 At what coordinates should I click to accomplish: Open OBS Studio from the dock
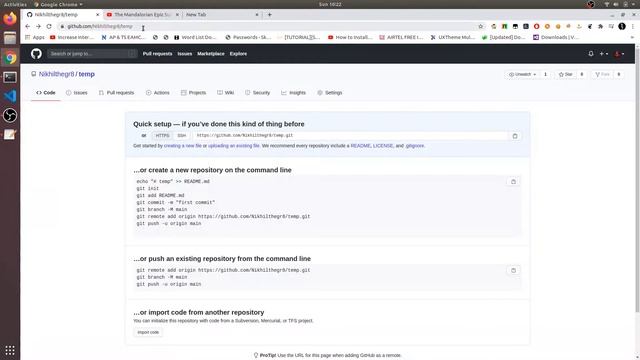pos(10,116)
